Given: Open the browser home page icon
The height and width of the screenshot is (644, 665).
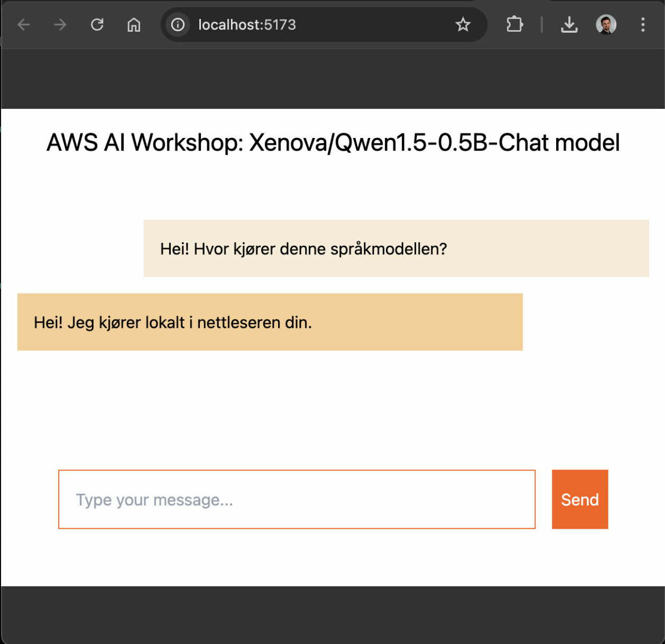Looking at the screenshot, I should [x=134, y=24].
